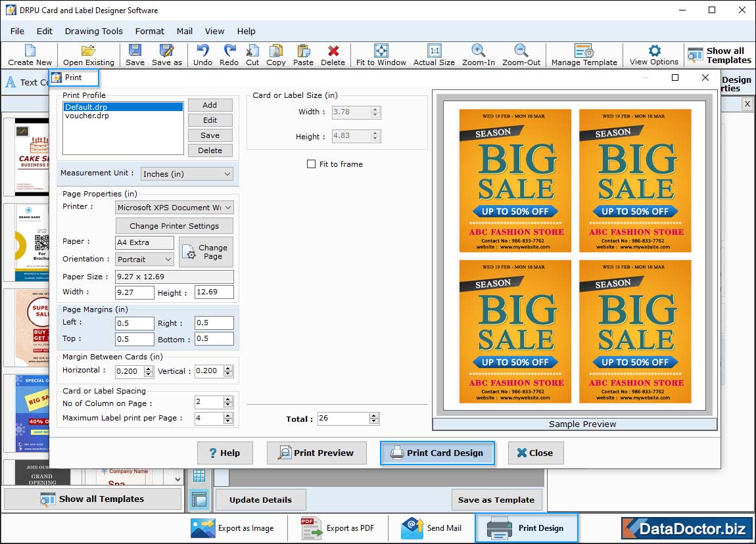Click the print profile Edit button
The width and height of the screenshot is (756, 544).
210,120
